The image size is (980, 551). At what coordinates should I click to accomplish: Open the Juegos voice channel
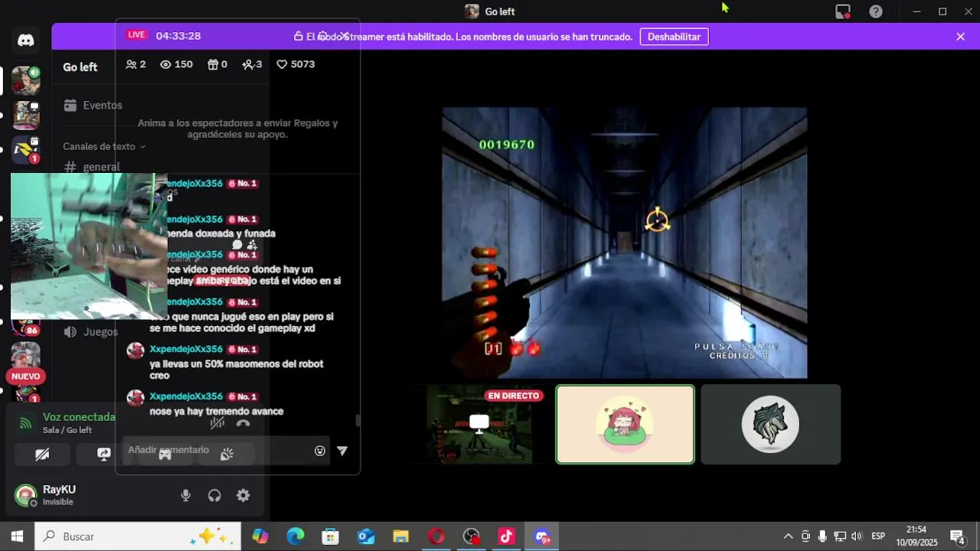[92, 331]
